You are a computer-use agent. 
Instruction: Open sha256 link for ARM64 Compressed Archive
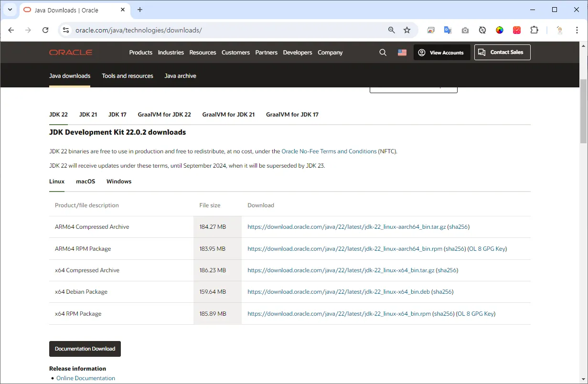(x=459, y=227)
